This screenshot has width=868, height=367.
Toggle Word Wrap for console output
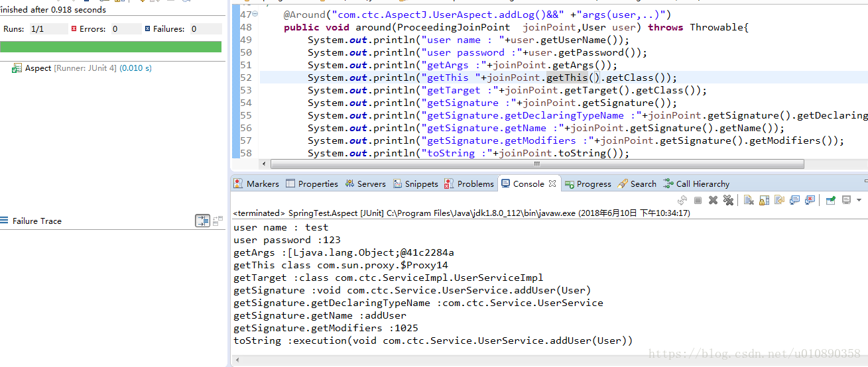point(779,200)
